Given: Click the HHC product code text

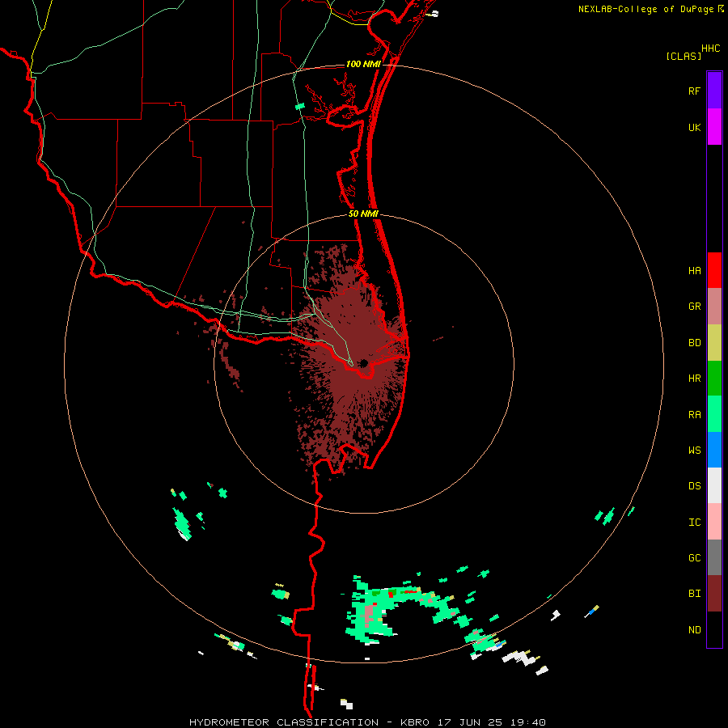Looking at the screenshot, I should click(710, 49).
